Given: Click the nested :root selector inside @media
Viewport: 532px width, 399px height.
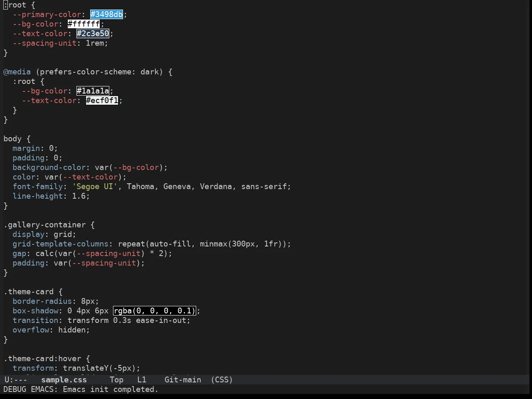Looking at the screenshot, I should (x=24, y=81).
